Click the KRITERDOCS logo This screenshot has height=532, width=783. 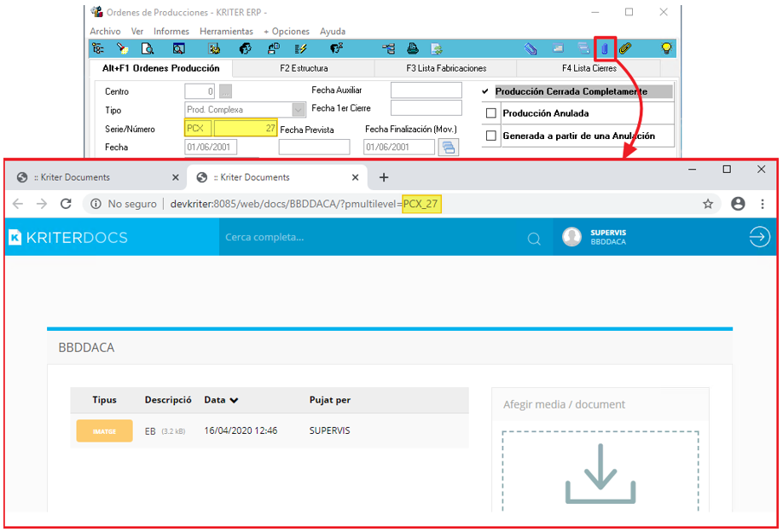coord(68,238)
